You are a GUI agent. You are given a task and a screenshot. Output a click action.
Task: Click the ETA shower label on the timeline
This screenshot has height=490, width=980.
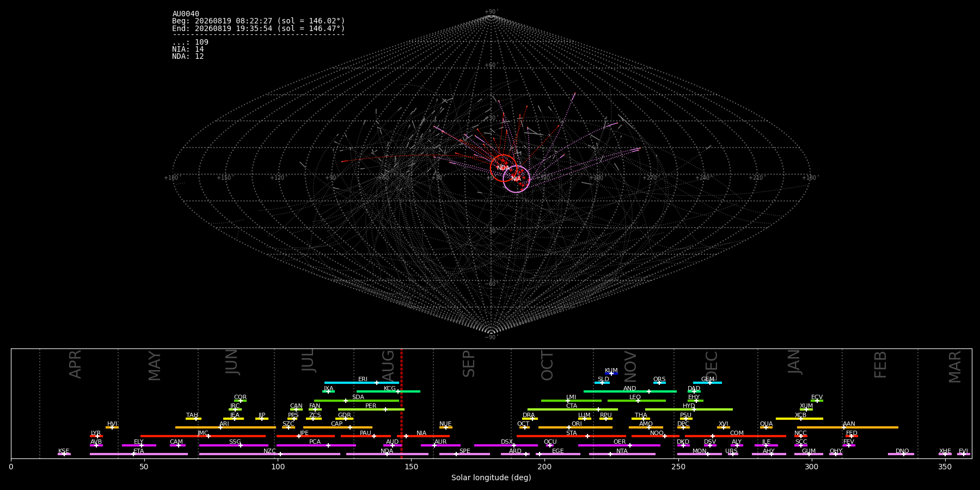tap(139, 451)
